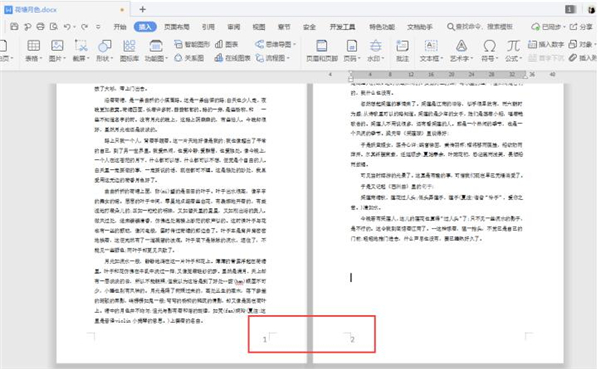
Task: Open the 特色功能 (Special Features) tab
Action: (382, 27)
